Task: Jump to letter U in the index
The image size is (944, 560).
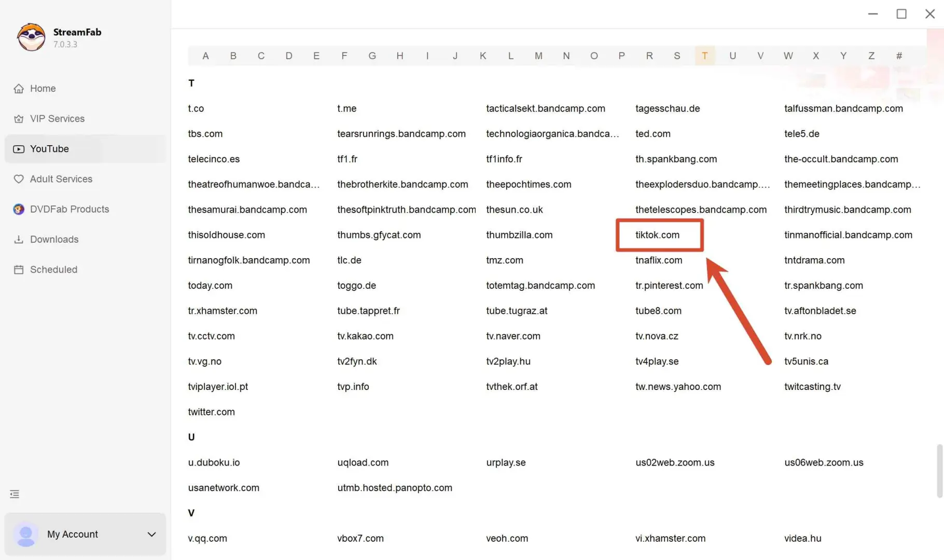Action: click(732, 56)
